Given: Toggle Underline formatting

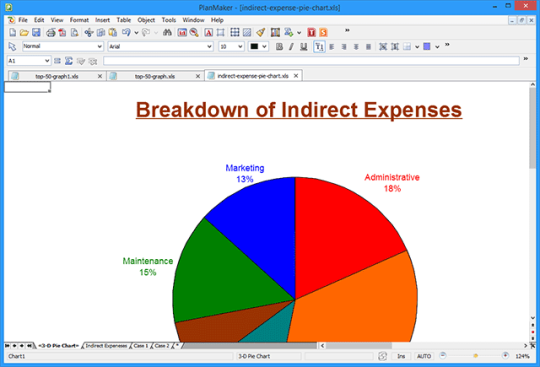Looking at the screenshot, I should pyautogui.click(x=303, y=46).
